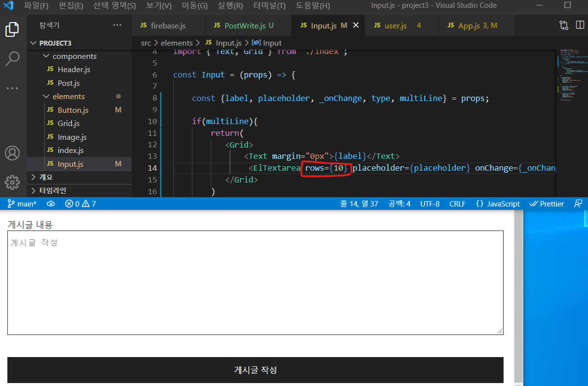Publish changes with the cloud sync icon
The height and width of the screenshot is (386, 588).
51,204
